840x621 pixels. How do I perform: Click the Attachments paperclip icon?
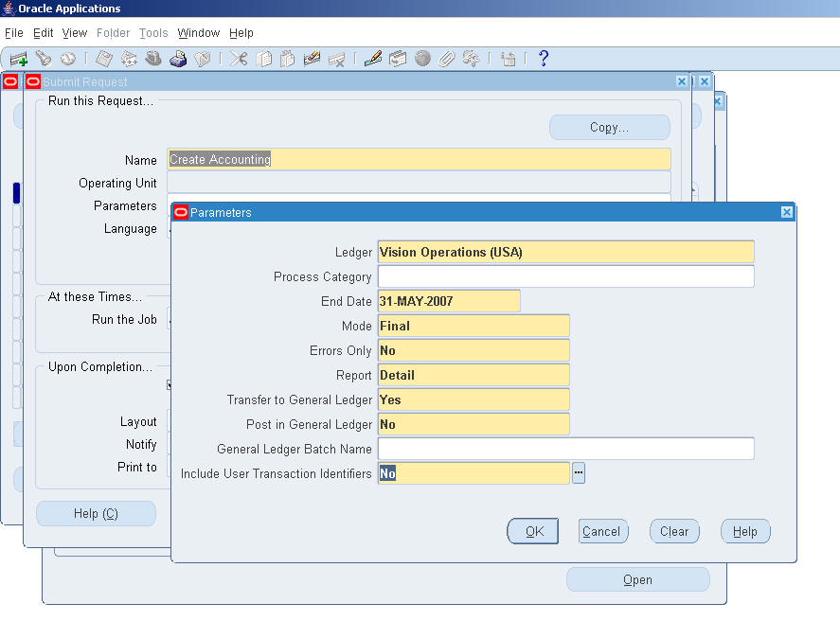coord(447,59)
